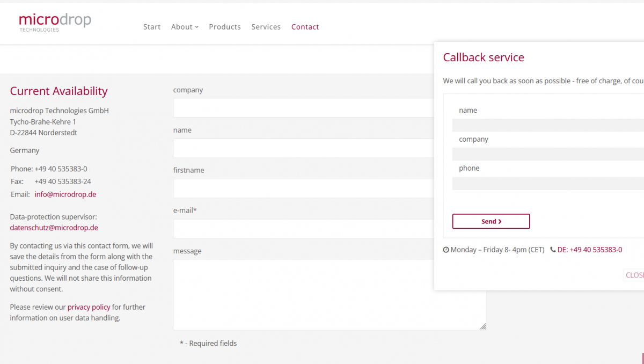Click the clock icon beside business hours
The image size is (644, 364).
point(446,250)
